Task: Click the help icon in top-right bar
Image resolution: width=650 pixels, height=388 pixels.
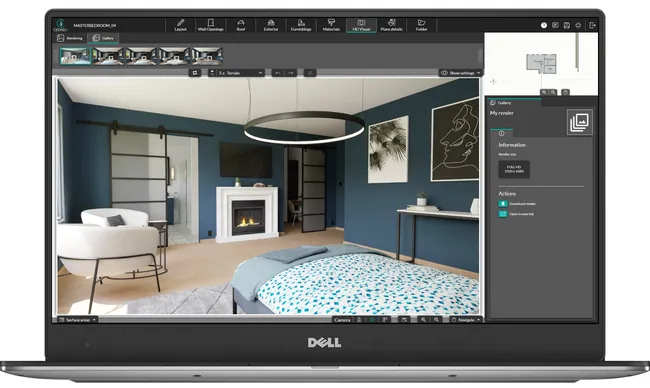Action: point(544,25)
